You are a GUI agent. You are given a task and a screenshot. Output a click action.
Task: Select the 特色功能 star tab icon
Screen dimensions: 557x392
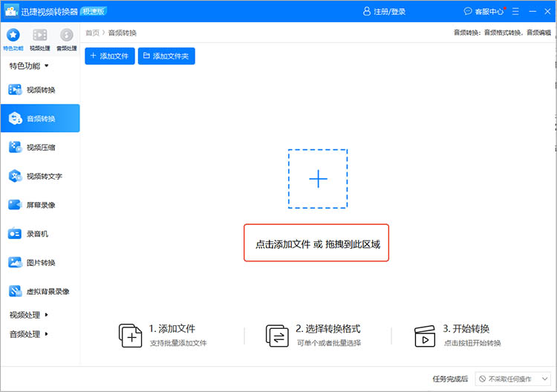(13, 35)
